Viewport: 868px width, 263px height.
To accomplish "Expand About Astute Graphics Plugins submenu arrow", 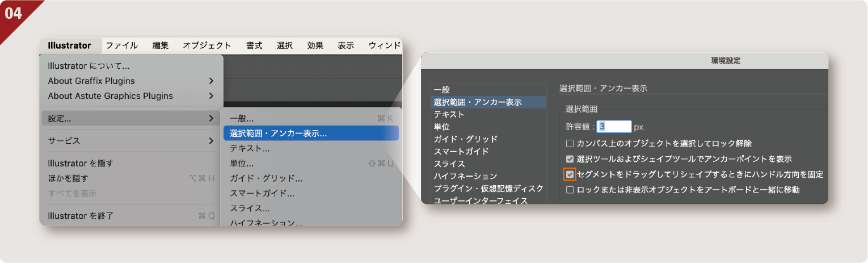I will coord(211,96).
